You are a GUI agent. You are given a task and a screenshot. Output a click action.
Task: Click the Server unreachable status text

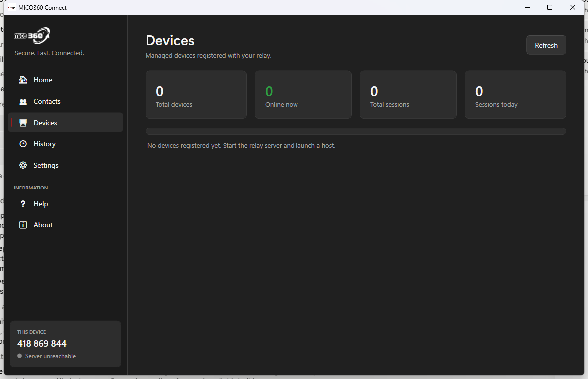point(51,356)
